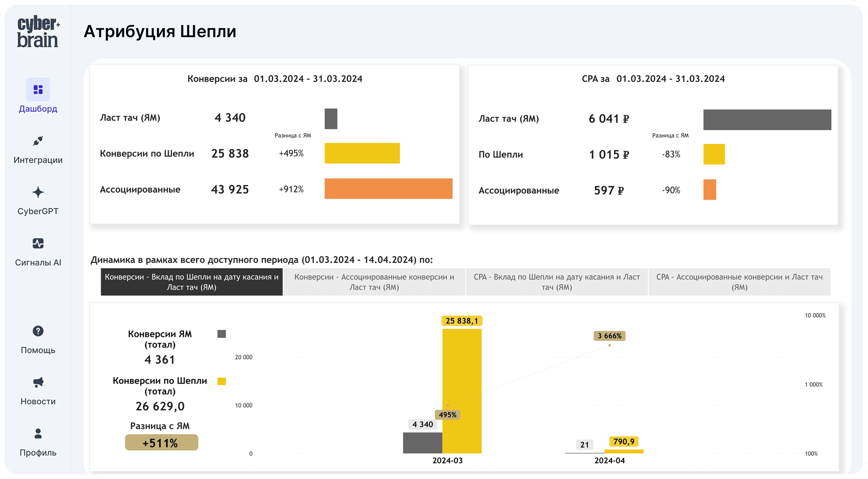This screenshot has height=479, width=868.
Task: Click the gray Конверсии ЯМ legend swatch
Action: (x=222, y=334)
